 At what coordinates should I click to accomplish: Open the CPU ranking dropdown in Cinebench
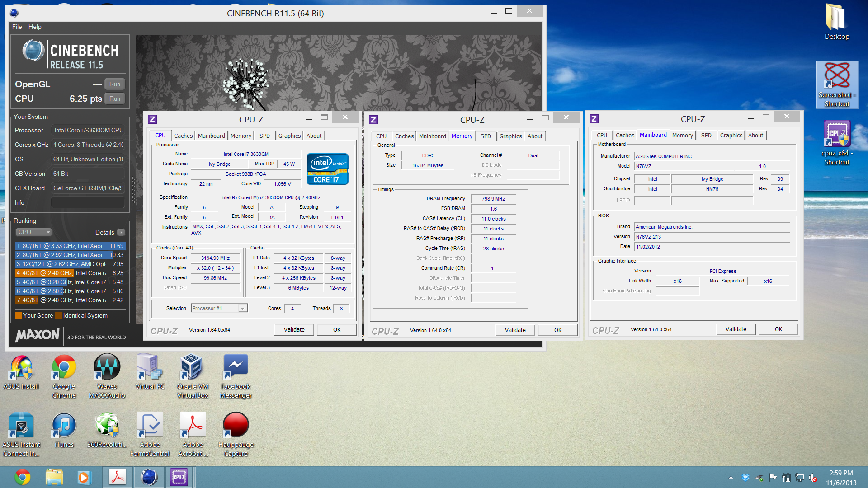pos(34,232)
